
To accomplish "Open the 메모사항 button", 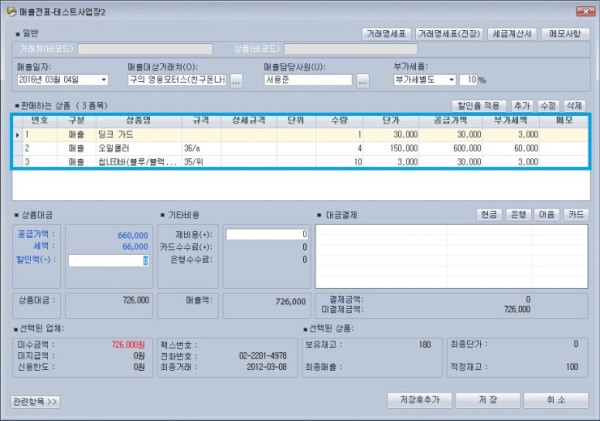I will coord(565,34).
